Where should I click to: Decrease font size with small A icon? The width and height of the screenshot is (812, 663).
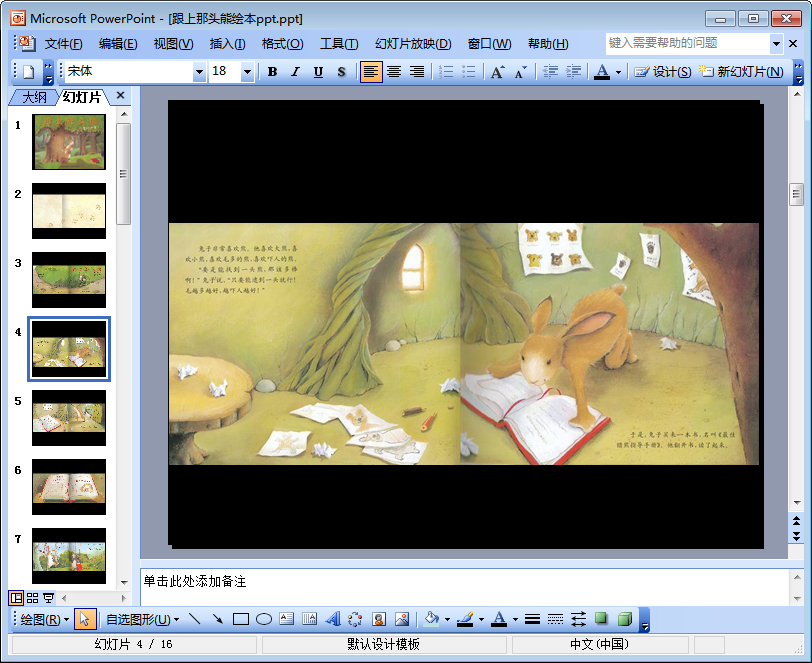tap(520, 72)
